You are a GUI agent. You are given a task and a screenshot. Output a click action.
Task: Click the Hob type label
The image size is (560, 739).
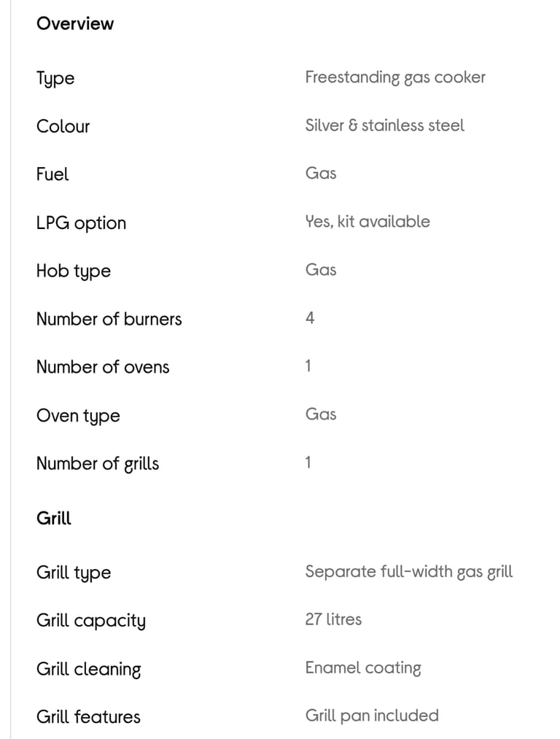[74, 271]
